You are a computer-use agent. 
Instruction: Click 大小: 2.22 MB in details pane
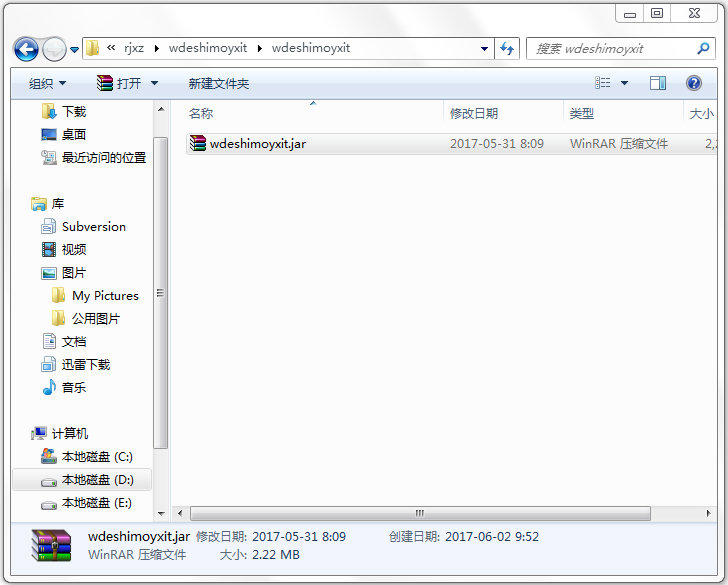(x=260, y=555)
